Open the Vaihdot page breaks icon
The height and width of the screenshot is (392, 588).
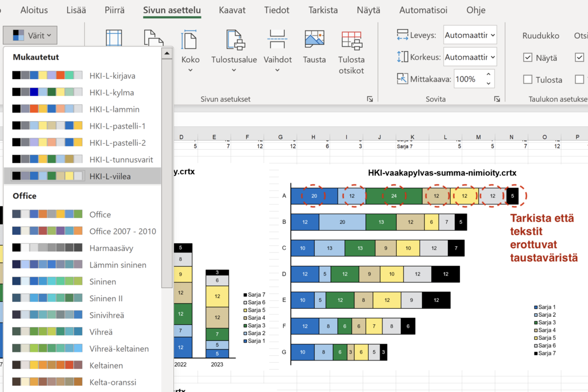coord(277,41)
